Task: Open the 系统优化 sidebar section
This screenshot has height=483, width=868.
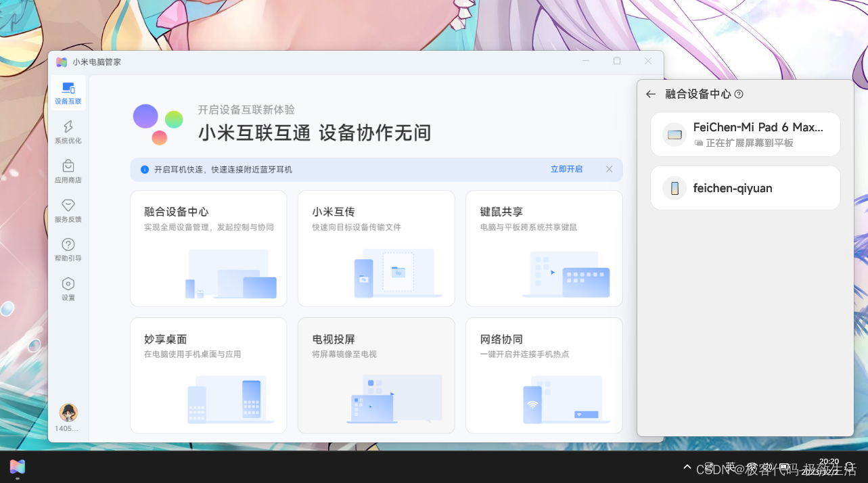Action: coord(68,133)
